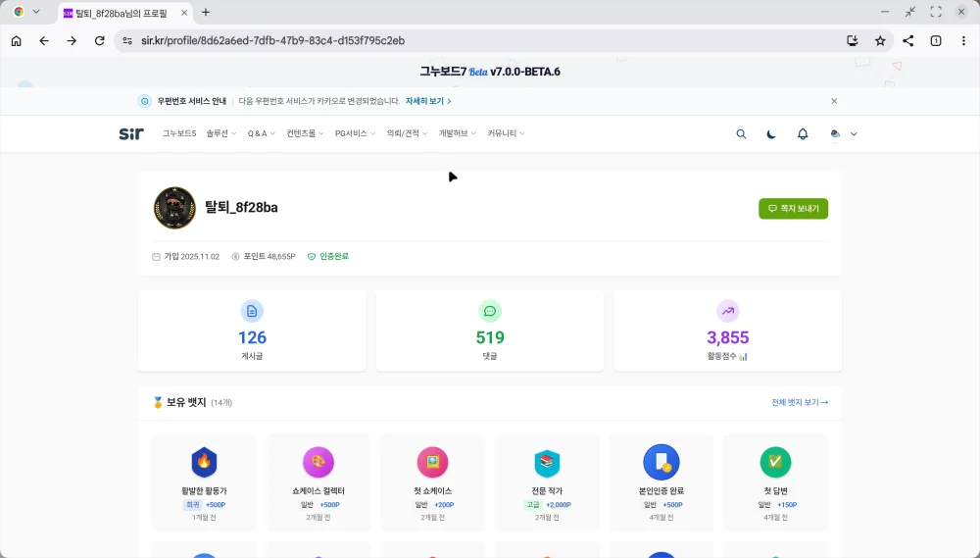This screenshot has height=558, width=980.
Task: Bookmark this page with star icon
Action: 880,40
